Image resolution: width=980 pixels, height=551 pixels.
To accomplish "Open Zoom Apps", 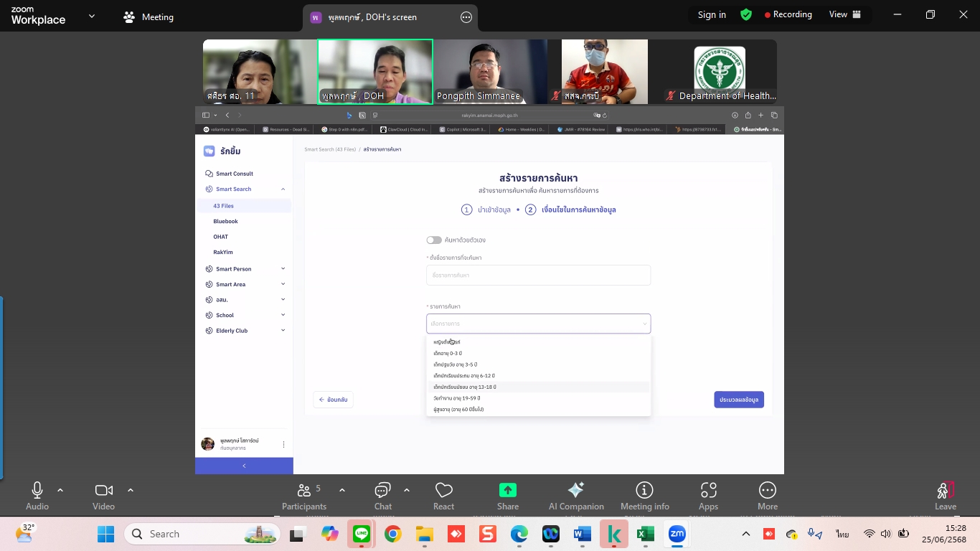I will pos(709,496).
